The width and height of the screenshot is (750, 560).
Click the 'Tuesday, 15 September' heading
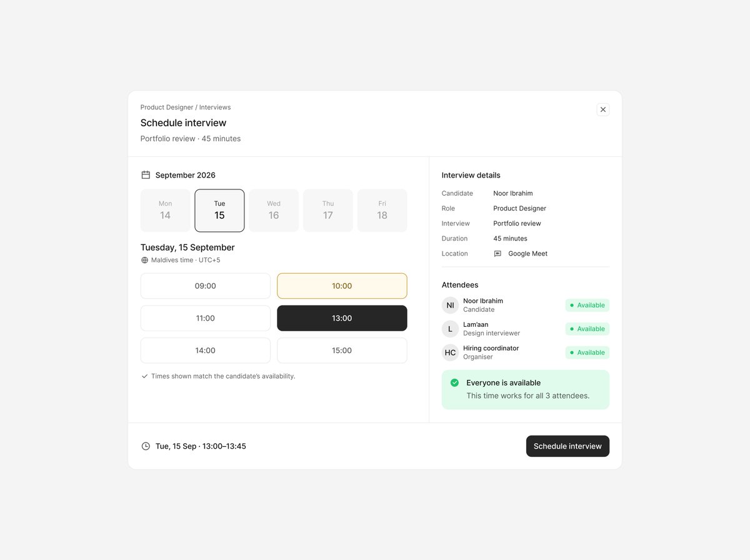187,247
